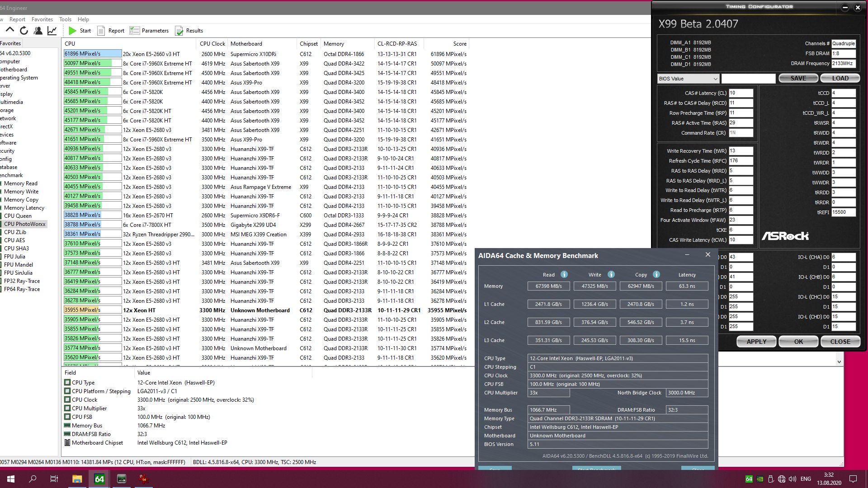
Task: Click the refresh arrow toolbar icon
Action: click(24, 31)
